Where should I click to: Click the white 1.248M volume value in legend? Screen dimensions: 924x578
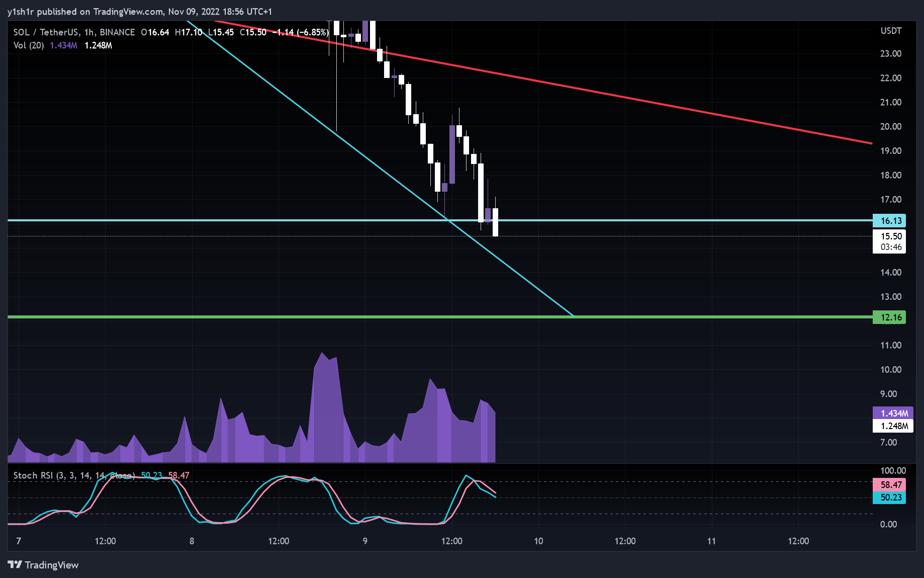(x=98, y=45)
